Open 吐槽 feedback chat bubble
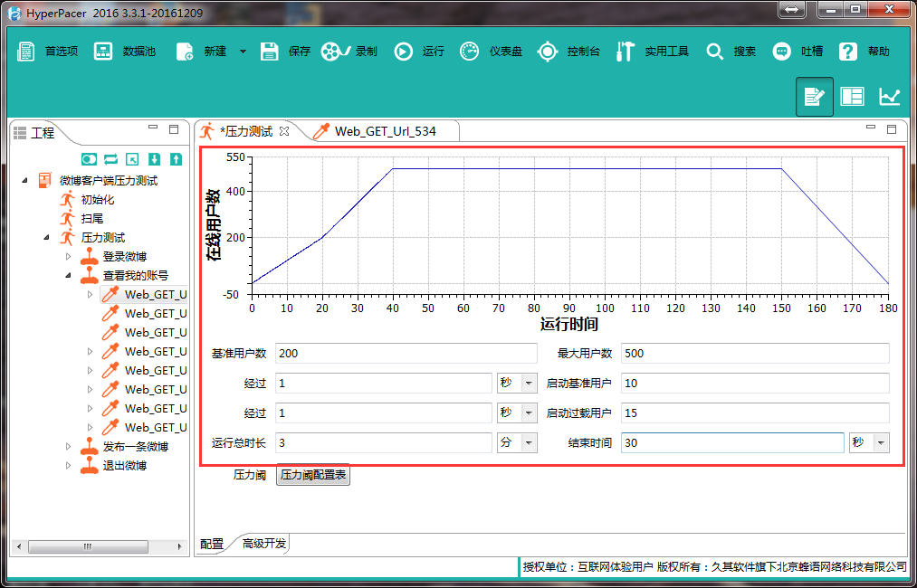The height and width of the screenshot is (588, 917). (781, 52)
